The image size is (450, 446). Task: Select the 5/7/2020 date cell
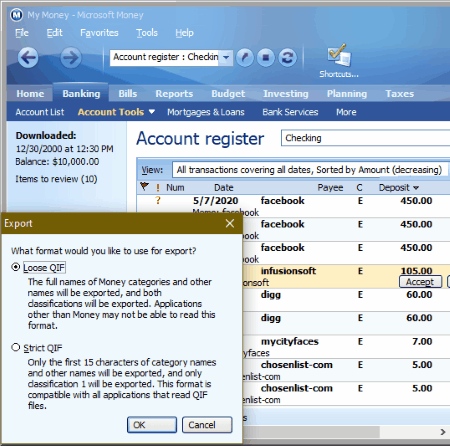[x=215, y=201]
